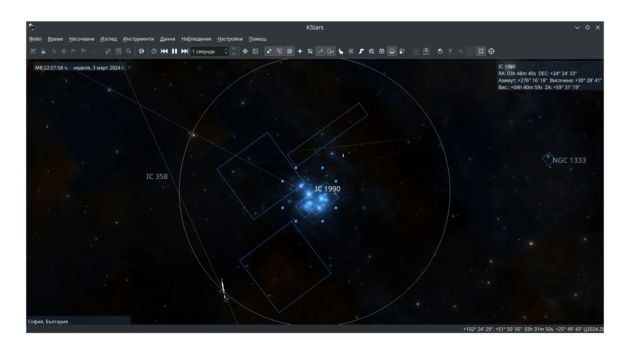Click the zoom in toolbar icon
The height and width of the screenshot is (364, 630).
pyautogui.click(x=108, y=51)
